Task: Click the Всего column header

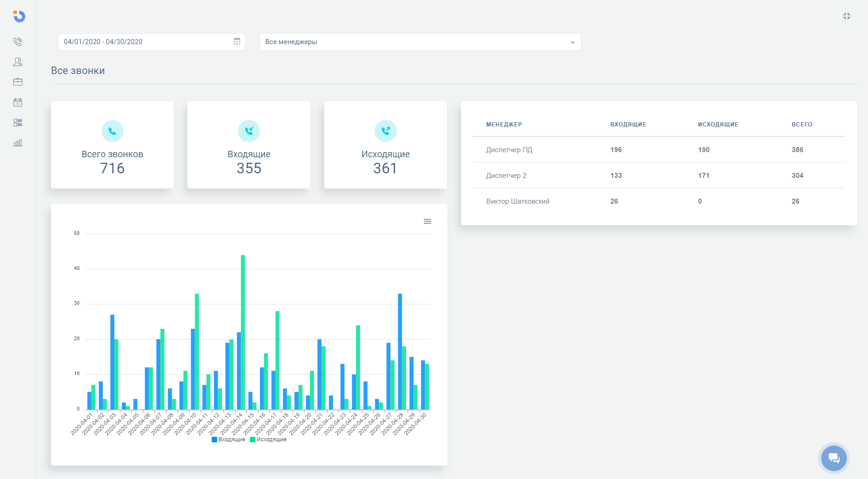Action: click(802, 125)
